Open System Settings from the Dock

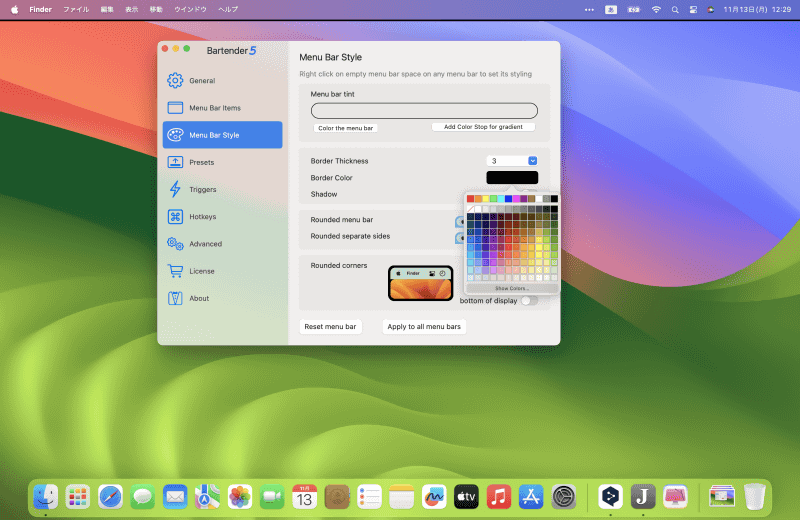(x=564, y=497)
